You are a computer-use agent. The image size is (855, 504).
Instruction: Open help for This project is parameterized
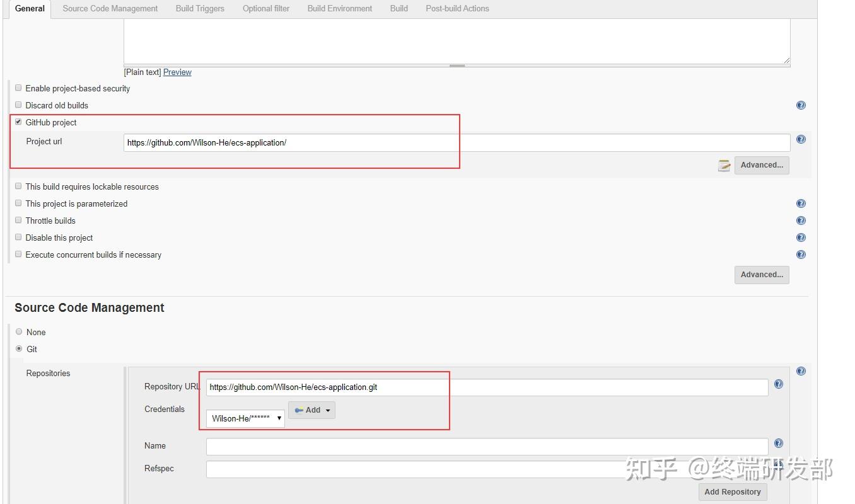click(x=801, y=203)
